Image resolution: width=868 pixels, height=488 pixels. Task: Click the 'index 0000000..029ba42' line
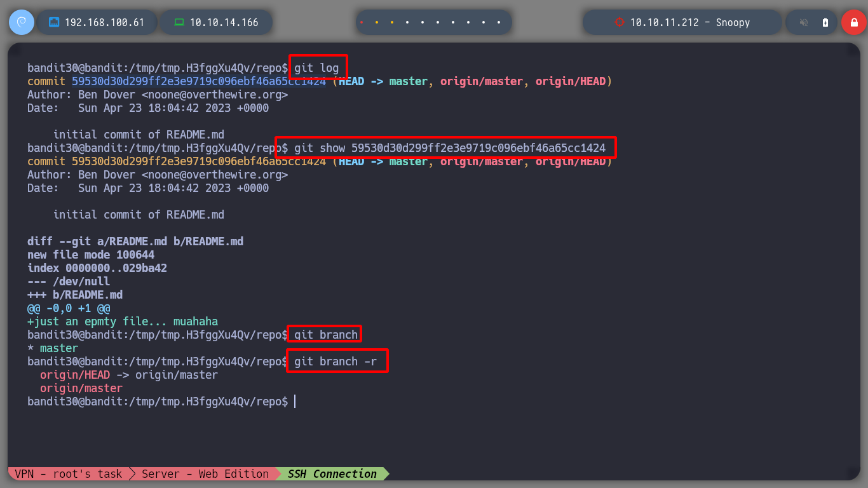[97, 268]
